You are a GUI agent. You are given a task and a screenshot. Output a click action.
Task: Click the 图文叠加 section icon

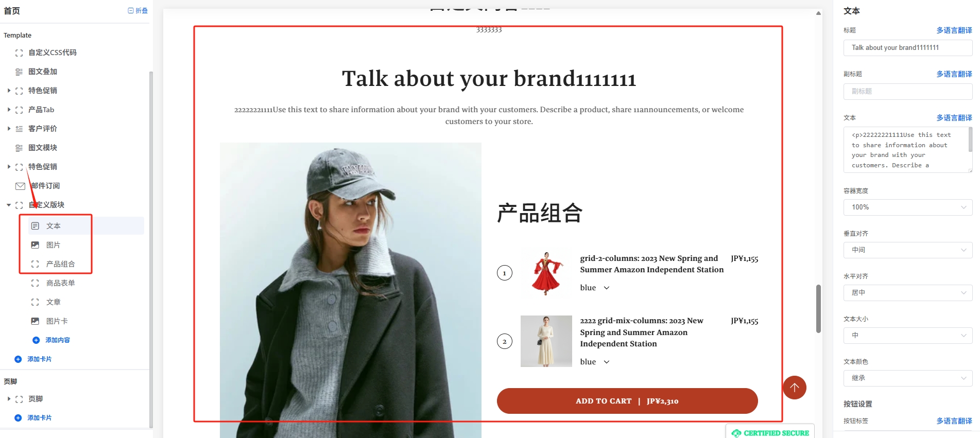[19, 72]
